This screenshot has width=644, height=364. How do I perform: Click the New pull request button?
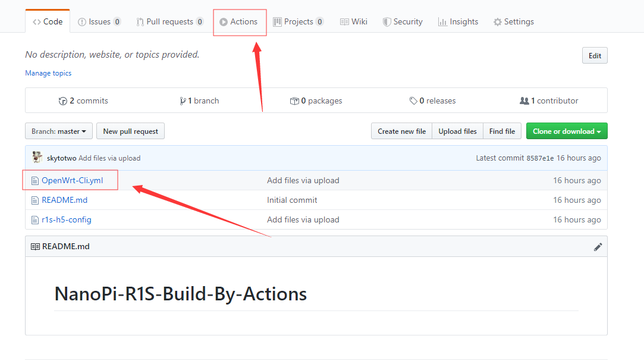point(130,131)
